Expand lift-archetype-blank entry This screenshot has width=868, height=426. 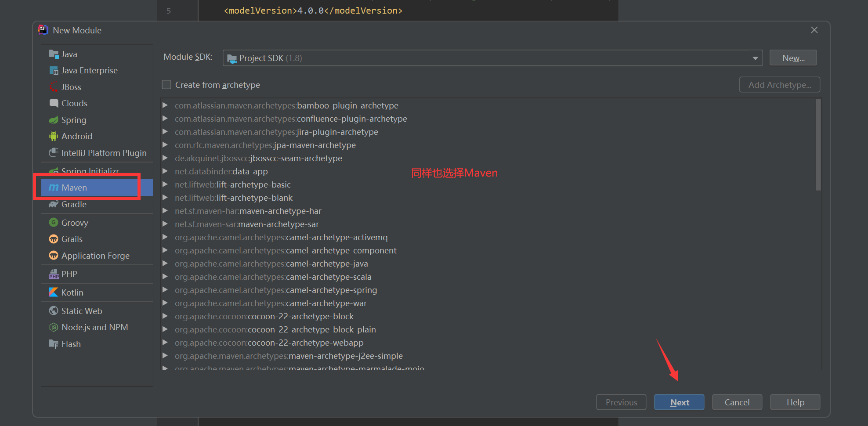click(x=165, y=198)
